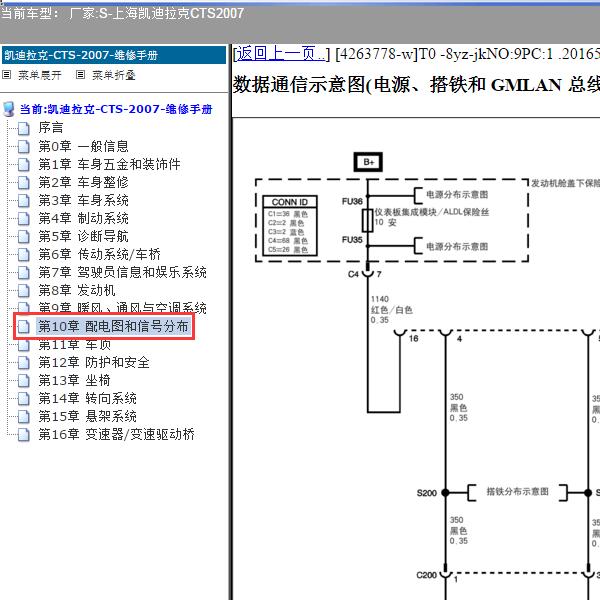Click the page icon beside 第13章 坐椅
This screenshot has width=600, height=600.
click(23, 380)
